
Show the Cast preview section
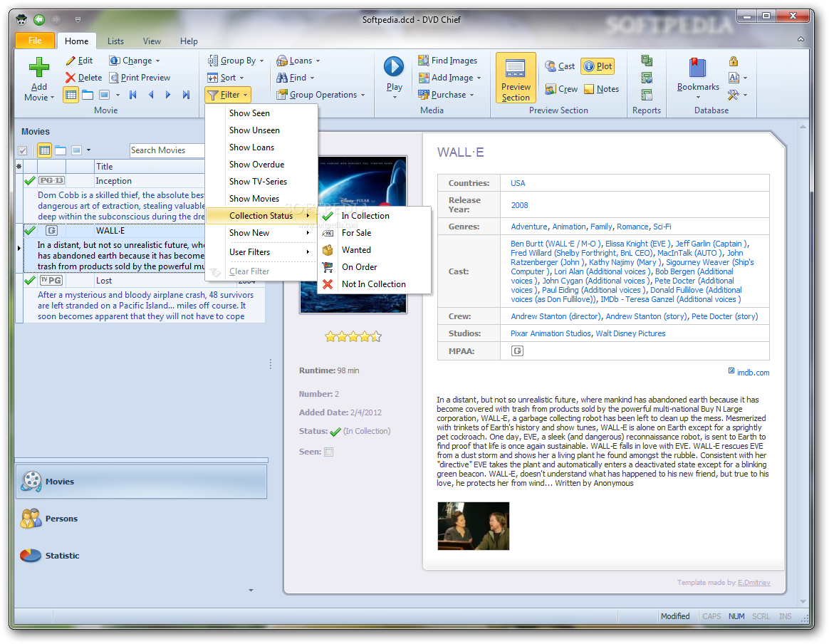560,66
